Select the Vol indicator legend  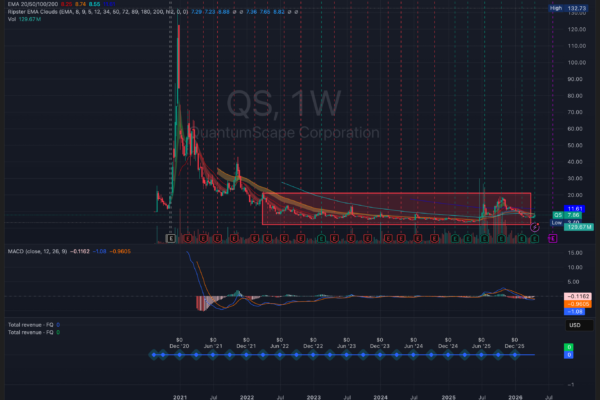tap(12, 19)
